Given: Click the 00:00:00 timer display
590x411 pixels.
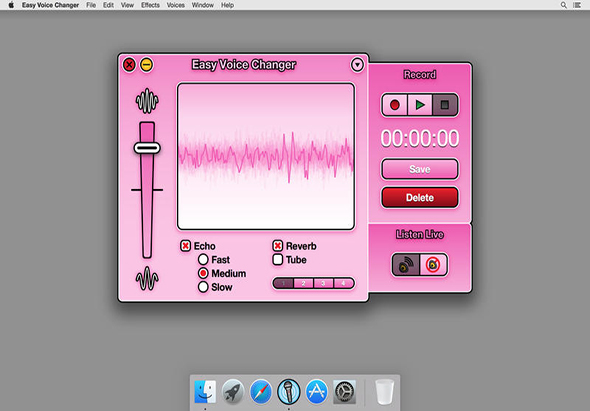Looking at the screenshot, I should [420, 138].
